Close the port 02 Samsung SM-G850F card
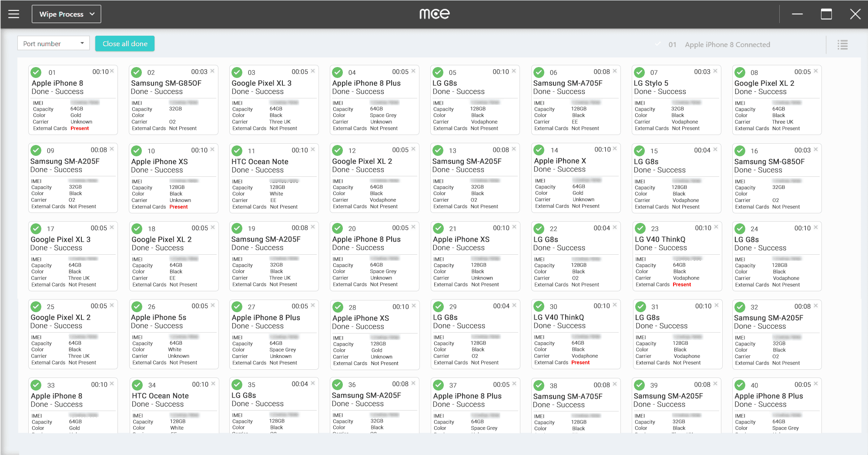The image size is (868, 455). tap(213, 71)
